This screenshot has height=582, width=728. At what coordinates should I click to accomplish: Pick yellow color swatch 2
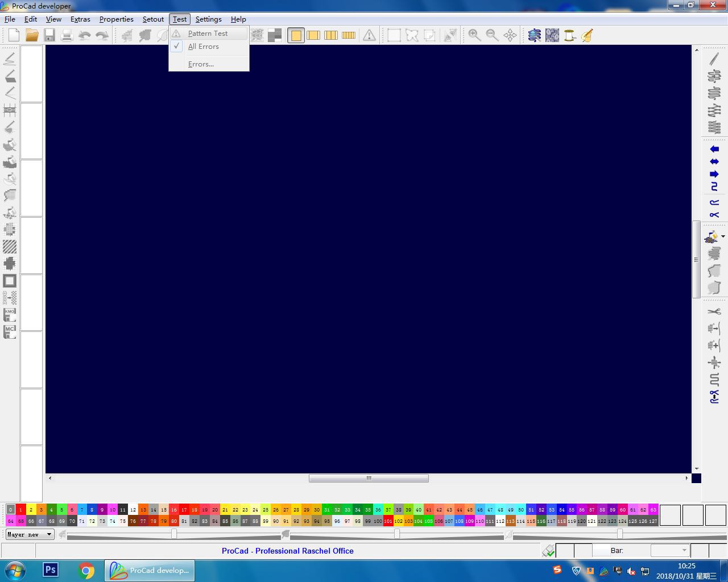31,510
